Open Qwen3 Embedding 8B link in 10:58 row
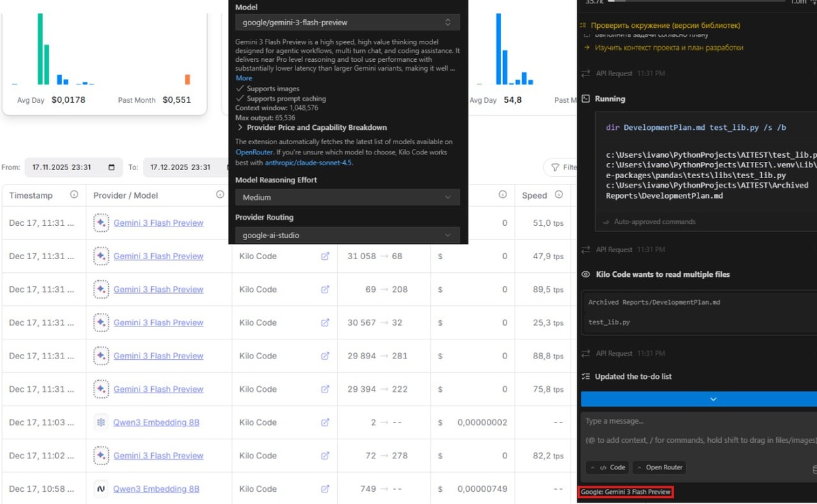 pos(156,489)
